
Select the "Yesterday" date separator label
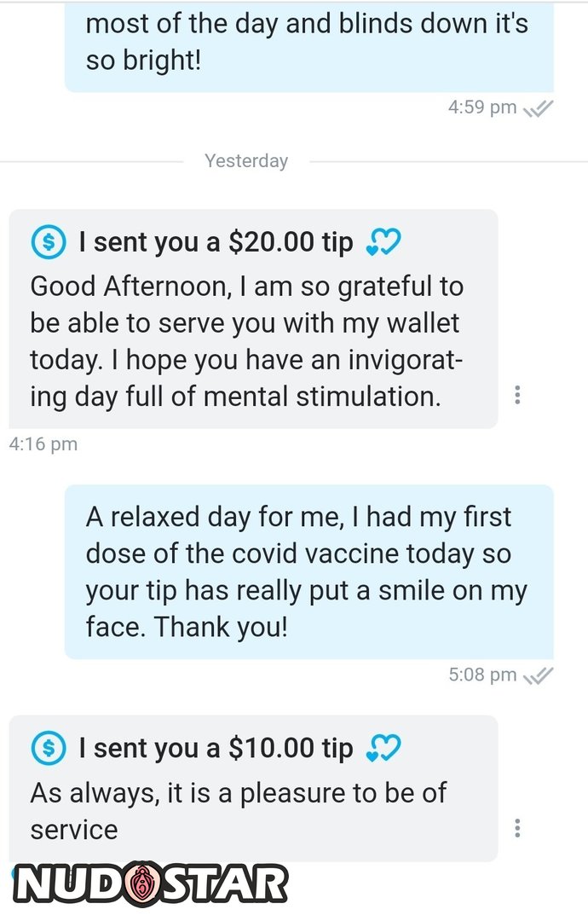(x=246, y=161)
